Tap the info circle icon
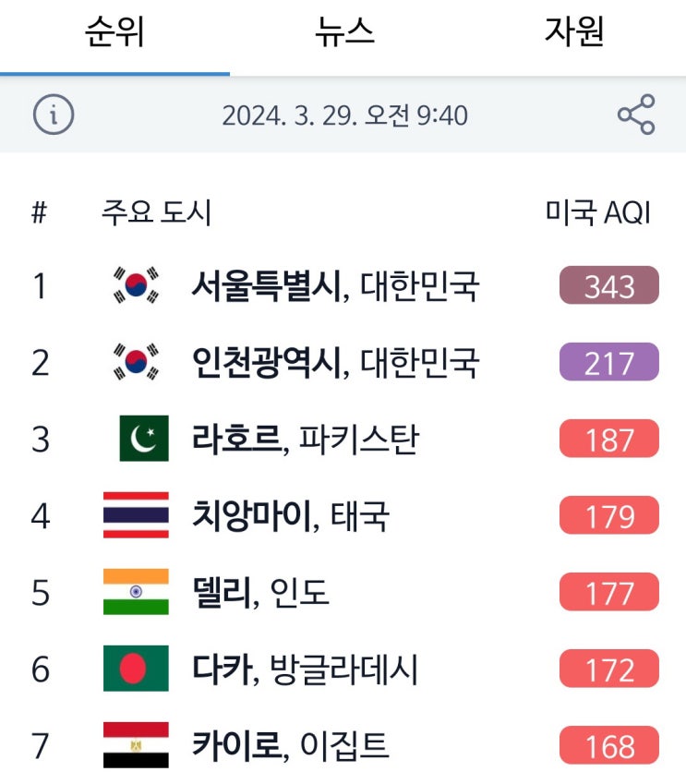This screenshot has width=686, height=784. pyautogui.click(x=54, y=115)
